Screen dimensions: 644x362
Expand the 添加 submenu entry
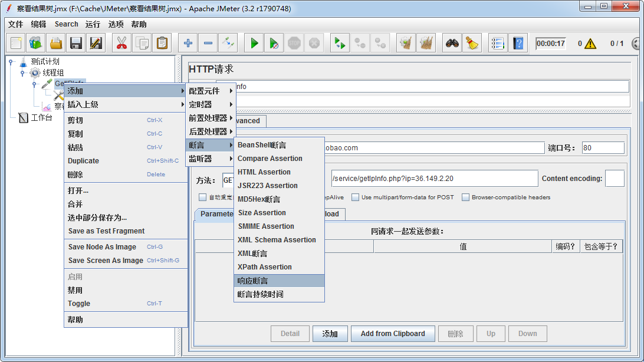[126, 91]
